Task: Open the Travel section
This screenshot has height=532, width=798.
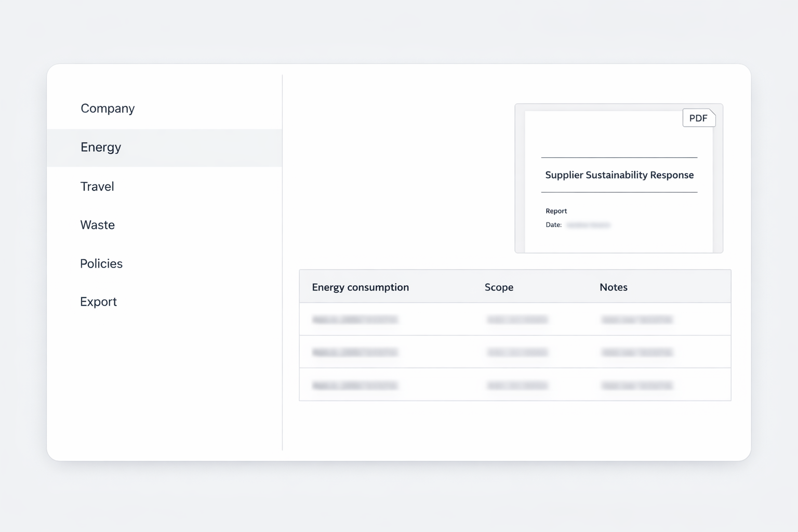Action: click(97, 186)
